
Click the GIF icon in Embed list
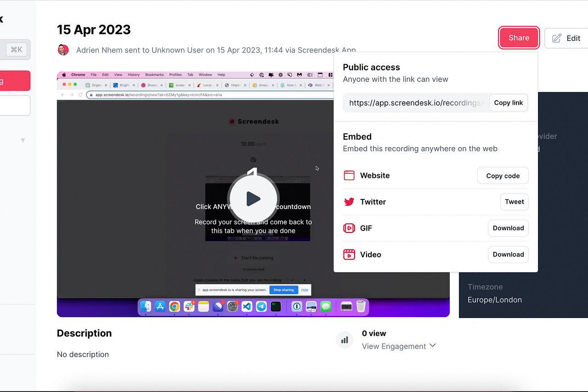click(x=349, y=228)
